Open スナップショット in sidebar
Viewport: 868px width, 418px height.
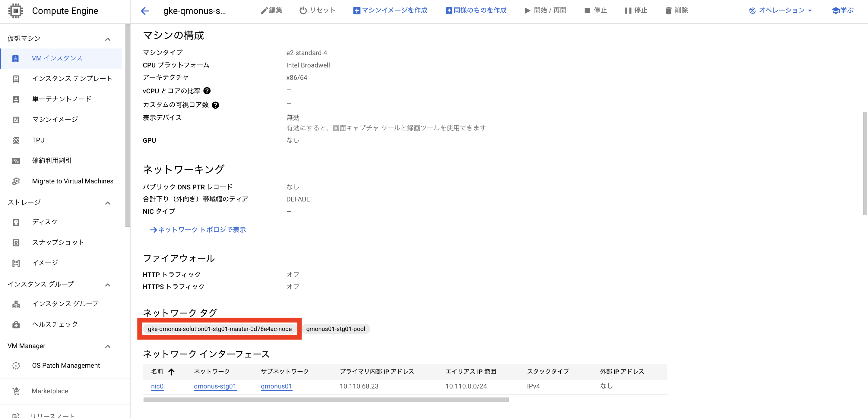pyautogui.click(x=58, y=242)
